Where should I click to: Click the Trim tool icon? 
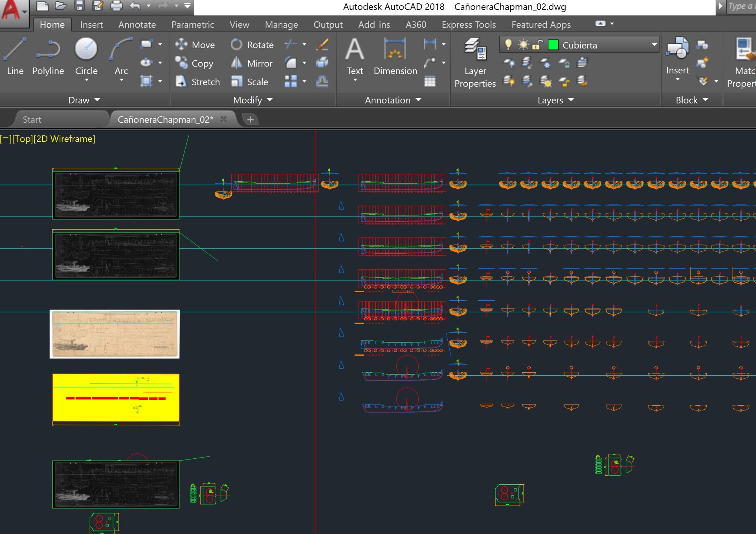coord(291,44)
